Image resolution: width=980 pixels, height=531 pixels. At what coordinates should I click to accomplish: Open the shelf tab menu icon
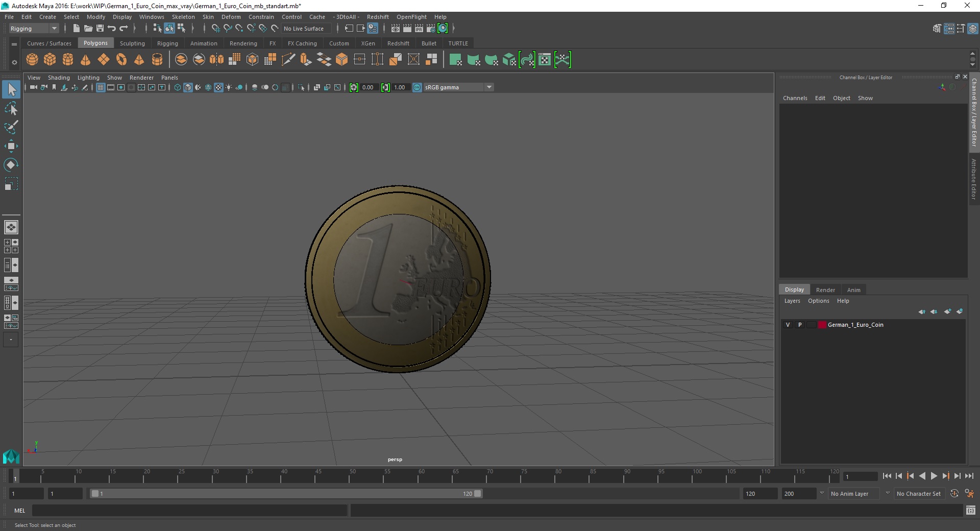14,44
